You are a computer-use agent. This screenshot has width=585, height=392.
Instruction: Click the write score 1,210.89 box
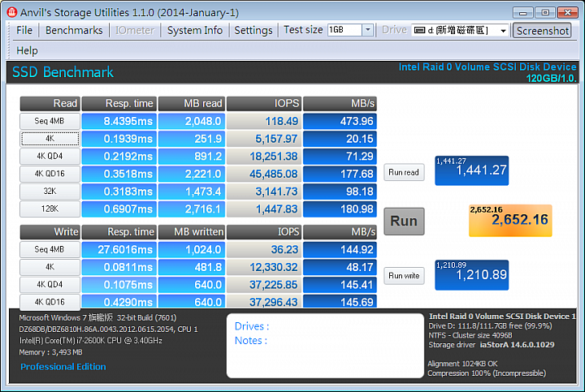tap(471, 275)
